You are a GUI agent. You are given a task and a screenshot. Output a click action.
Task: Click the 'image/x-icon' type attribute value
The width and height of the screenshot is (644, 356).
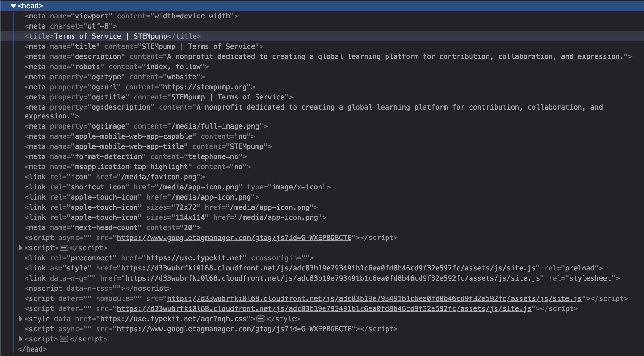coord(297,187)
